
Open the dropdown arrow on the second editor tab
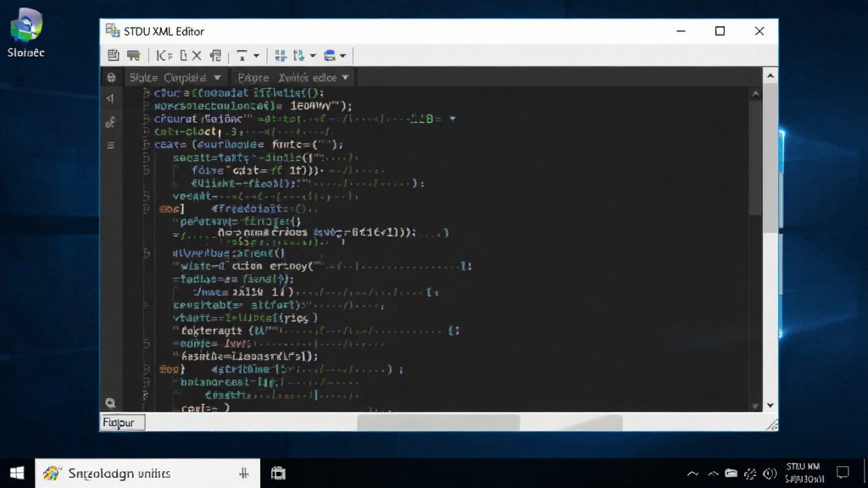click(346, 78)
